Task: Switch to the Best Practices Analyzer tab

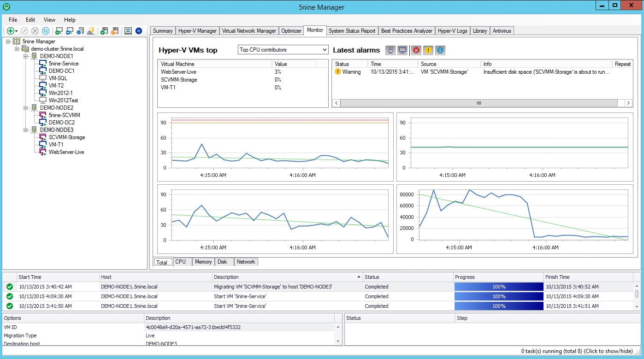Action: [406, 30]
